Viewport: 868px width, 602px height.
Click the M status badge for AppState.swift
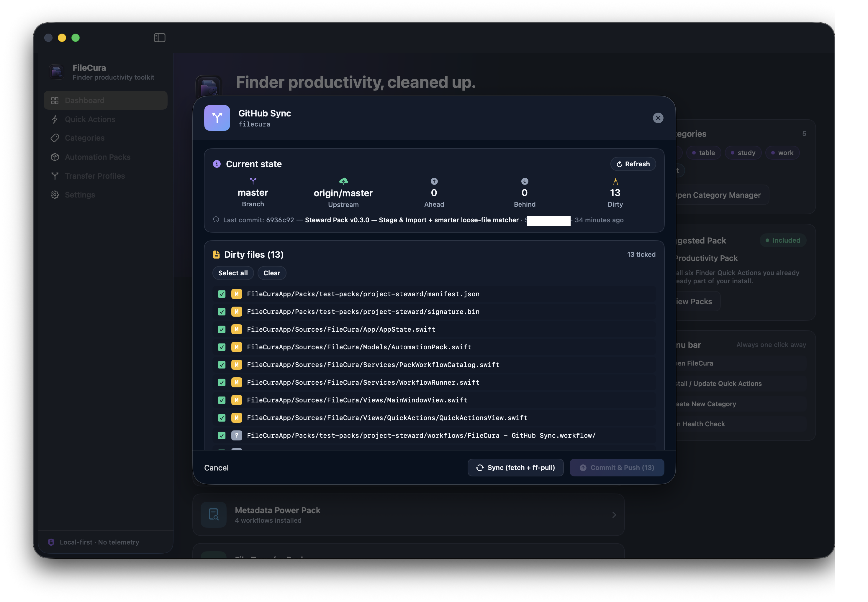click(236, 329)
